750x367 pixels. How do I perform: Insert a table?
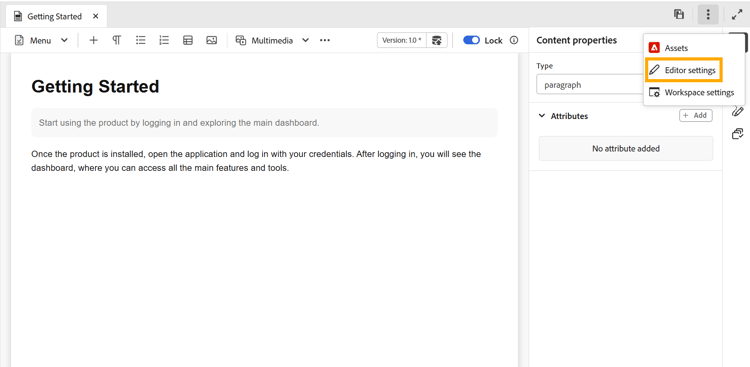pos(188,40)
